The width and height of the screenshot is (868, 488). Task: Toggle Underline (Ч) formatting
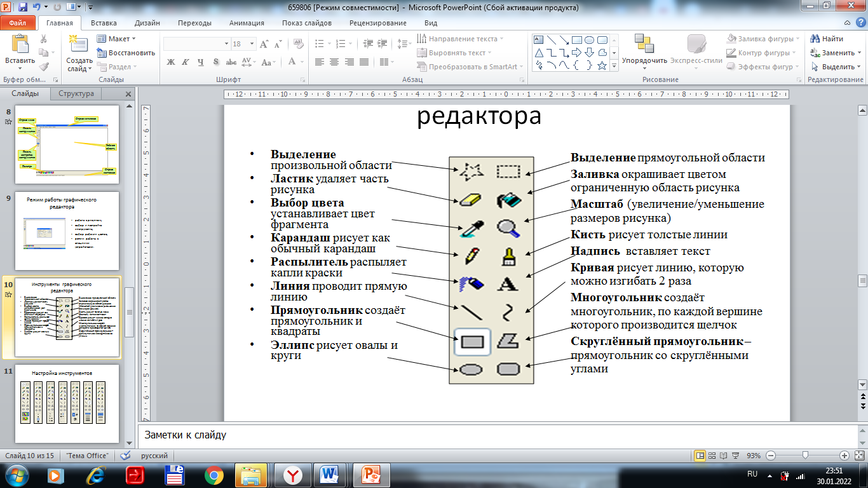(x=201, y=62)
